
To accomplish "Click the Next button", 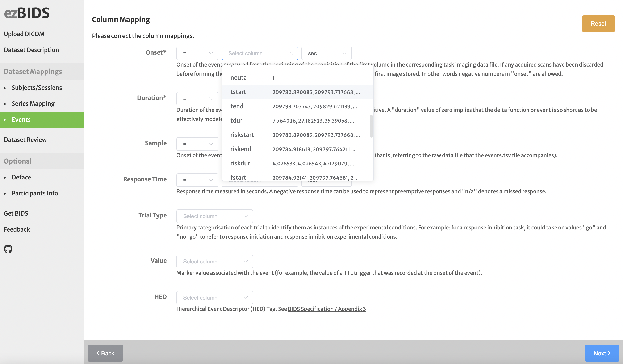I will [x=602, y=353].
